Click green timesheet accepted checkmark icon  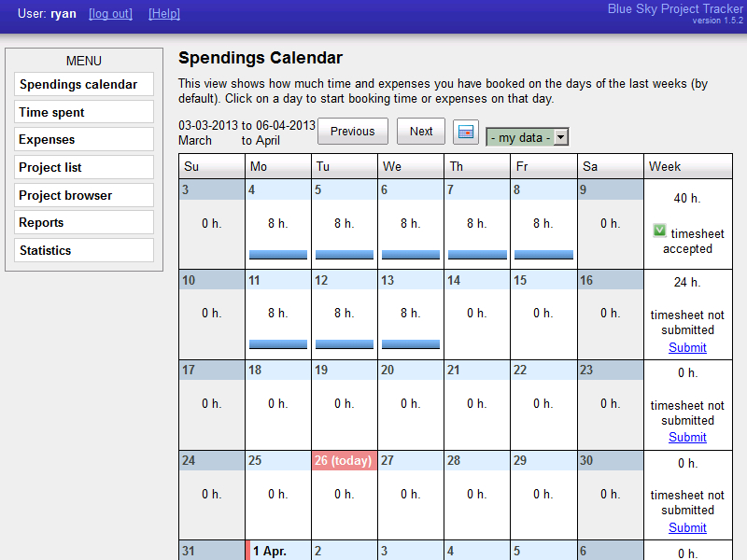pyautogui.click(x=659, y=231)
